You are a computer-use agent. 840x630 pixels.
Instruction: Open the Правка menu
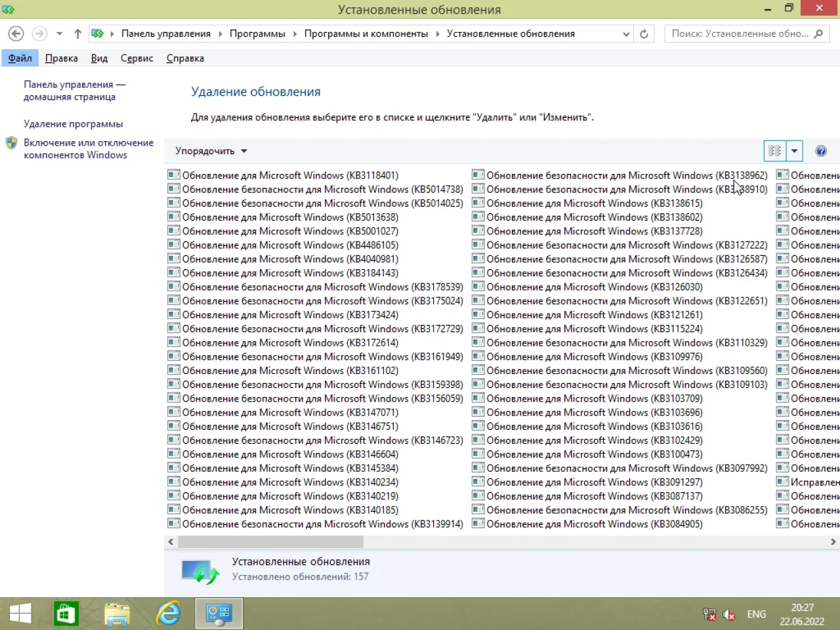pyautogui.click(x=61, y=58)
